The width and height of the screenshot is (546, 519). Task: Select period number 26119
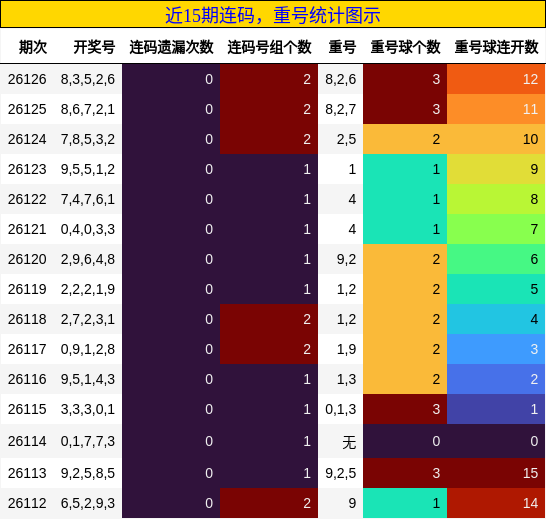[x=27, y=289]
